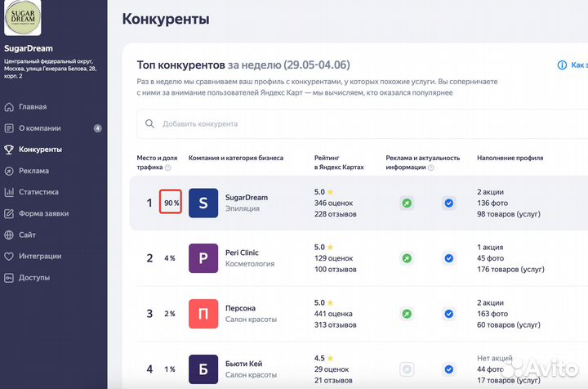Open the Персона competitor
The image size is (588, 389).
pyautogui.click(x=240, y=308)
